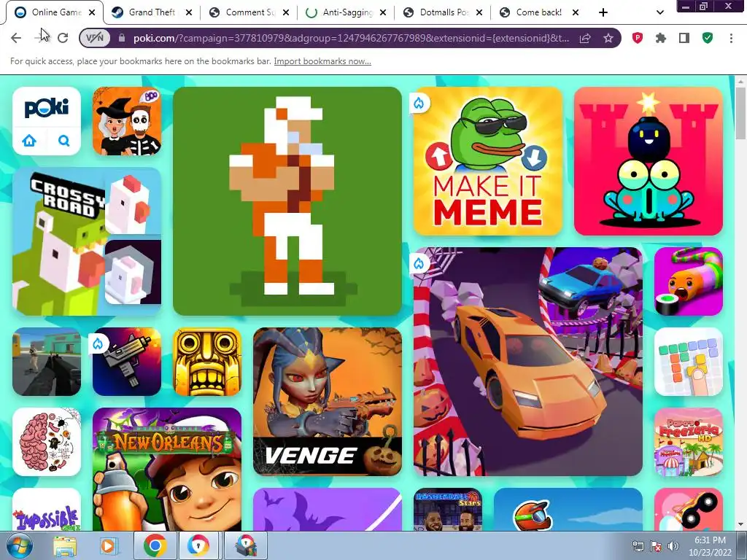Bookmark this page with the star
The height and width of the screenshot is (560, 747).
608,38
